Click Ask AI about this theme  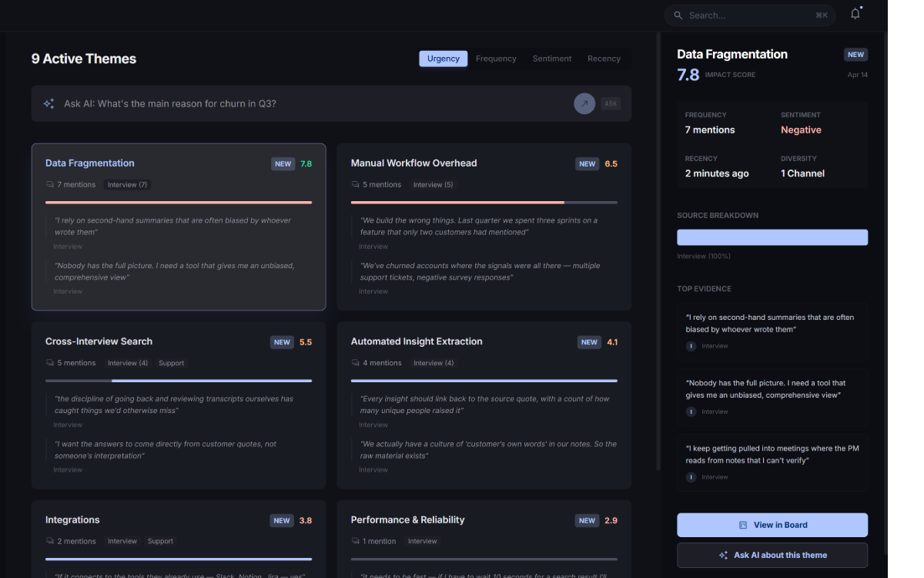(772, 555)
